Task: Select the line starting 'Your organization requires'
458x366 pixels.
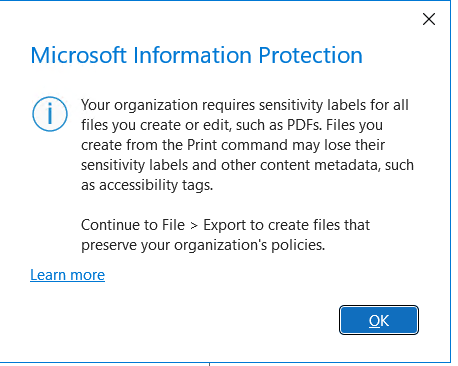Action: 245,106
